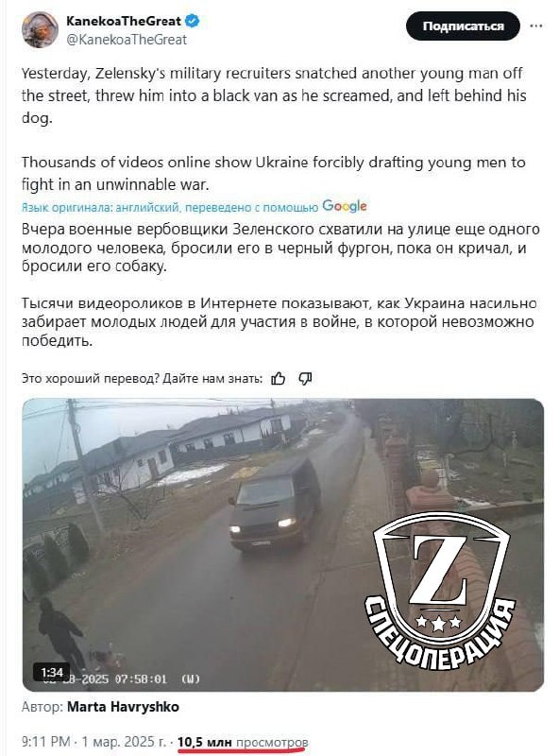Open the KanekoaTheGreat display name link
This screenshot has height=756, width=559.
(x=124, y=21)
